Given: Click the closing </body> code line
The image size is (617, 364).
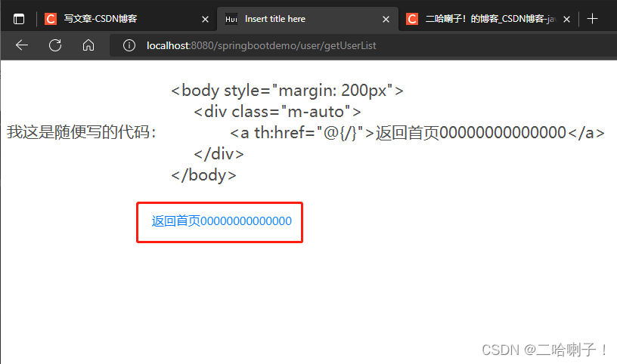Looking at the screenshot, I should click(x=203, y=175).
